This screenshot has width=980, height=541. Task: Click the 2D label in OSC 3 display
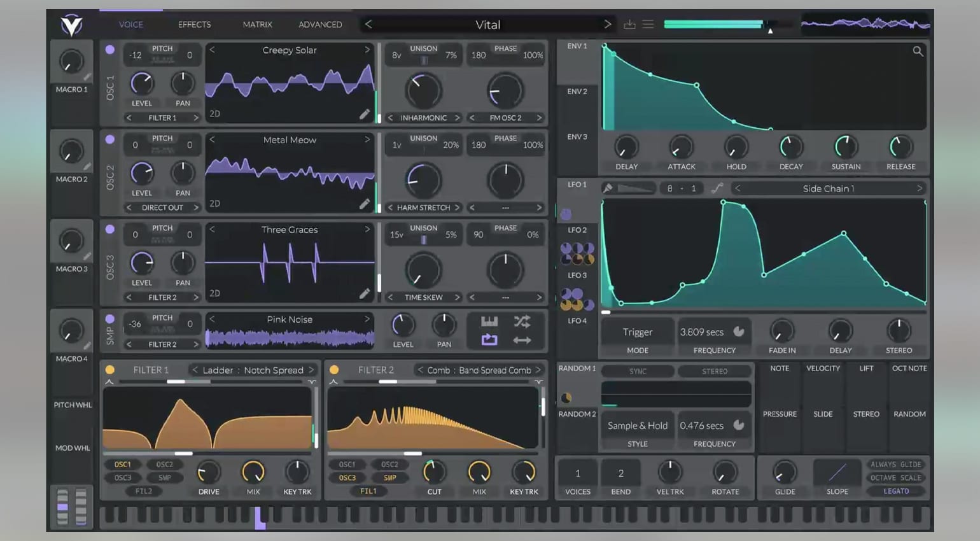[x=214, y=293]
